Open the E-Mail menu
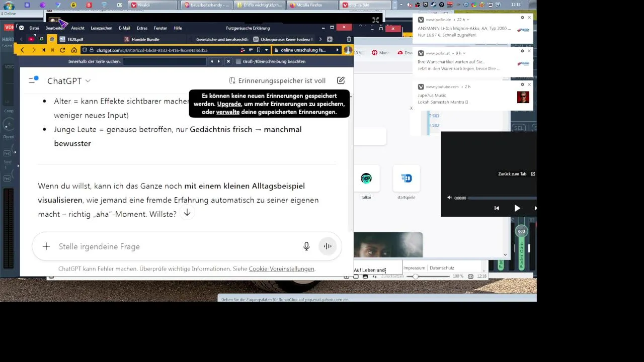Image resolution: width=644 pixels, height=362 pixels. click(x=125, y=28)
